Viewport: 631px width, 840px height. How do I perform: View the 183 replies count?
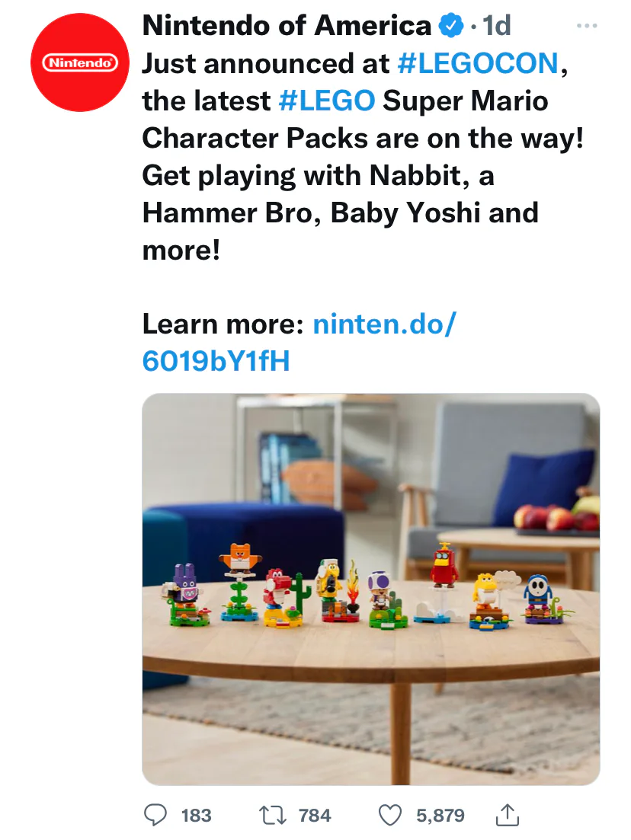196,816
